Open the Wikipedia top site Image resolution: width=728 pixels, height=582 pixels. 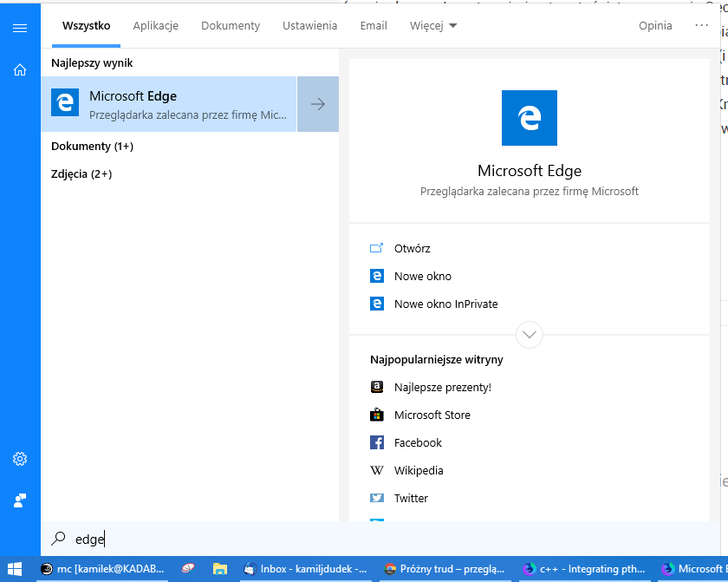(x=419, y=470)
